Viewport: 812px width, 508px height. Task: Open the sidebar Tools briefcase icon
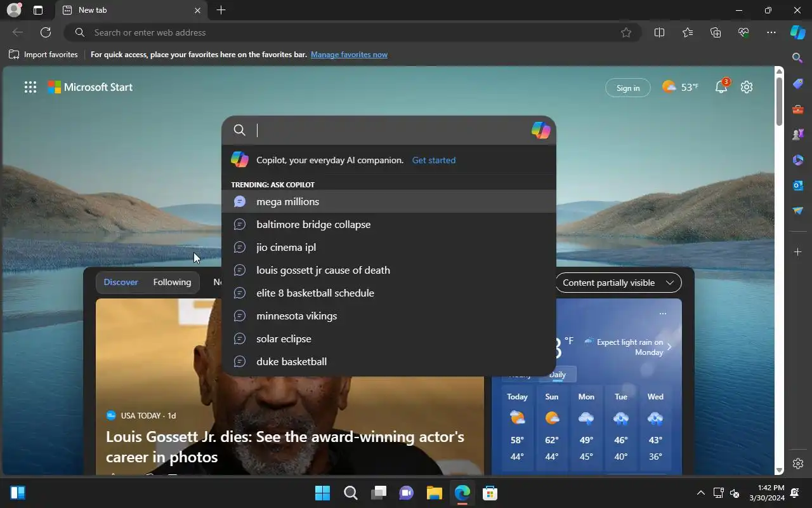click(798, 109)
